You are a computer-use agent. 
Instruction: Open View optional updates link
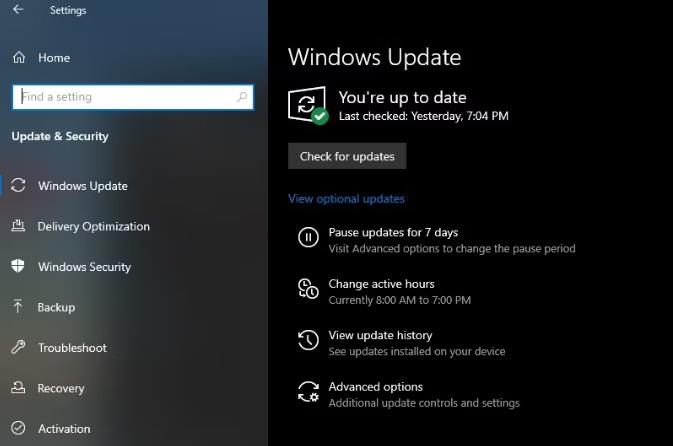(x=346, y=199)
